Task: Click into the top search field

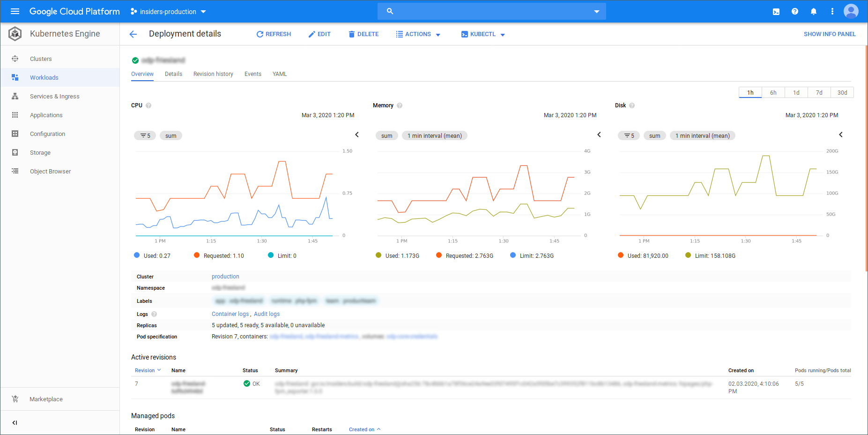Action: pyautogui.click(x=492, y=11)
